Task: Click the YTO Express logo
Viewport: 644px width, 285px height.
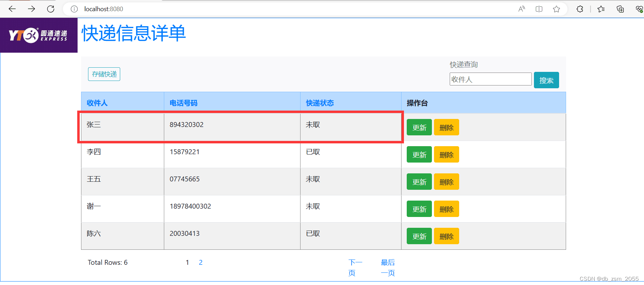Action: click(39, 35)
